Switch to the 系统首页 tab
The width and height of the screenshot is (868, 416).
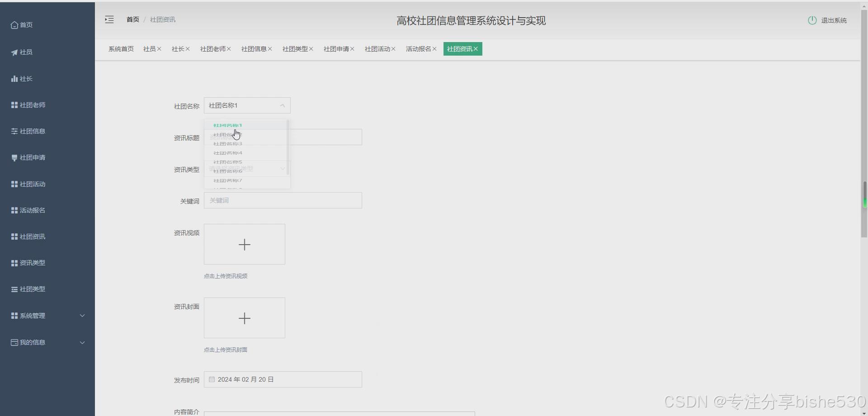click(121, 49)
